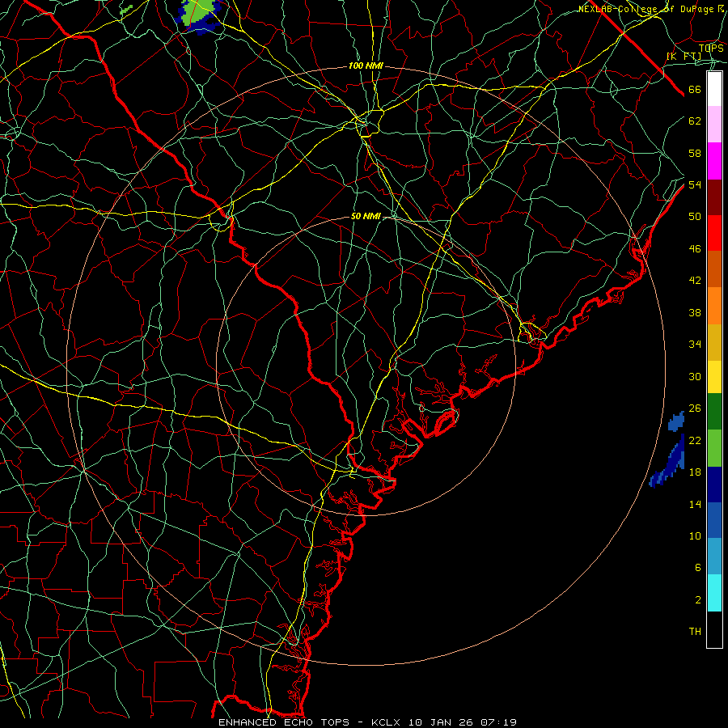Click the 50 NMI range ring label
728x728 pixels.
(x=366, y=216)
